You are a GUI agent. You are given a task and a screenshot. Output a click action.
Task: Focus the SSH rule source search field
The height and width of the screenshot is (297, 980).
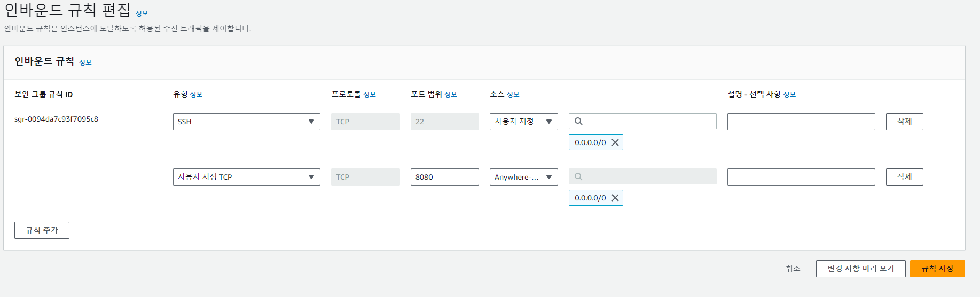tap(642, 121)
